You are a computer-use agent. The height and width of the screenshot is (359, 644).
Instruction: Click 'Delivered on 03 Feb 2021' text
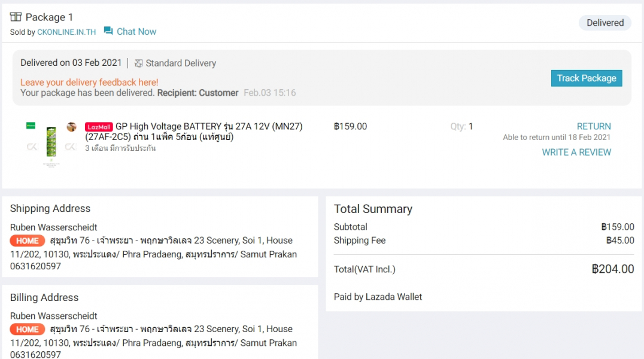point(71,63)
